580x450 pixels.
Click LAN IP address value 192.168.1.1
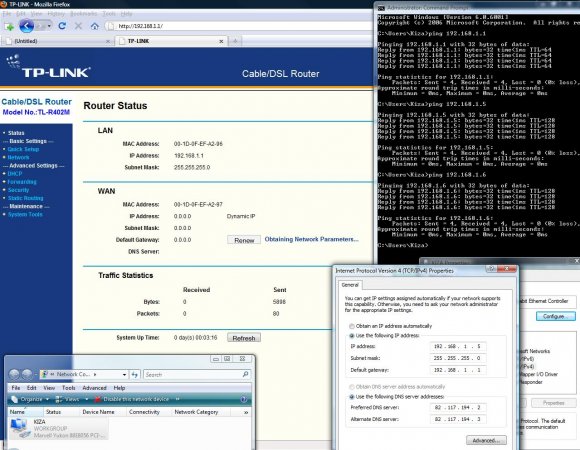click(189, 156)
